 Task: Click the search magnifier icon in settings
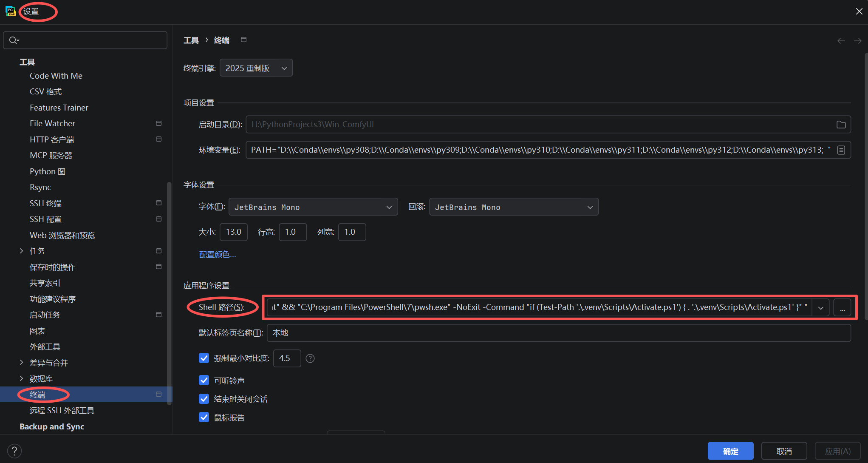(14, 40)
